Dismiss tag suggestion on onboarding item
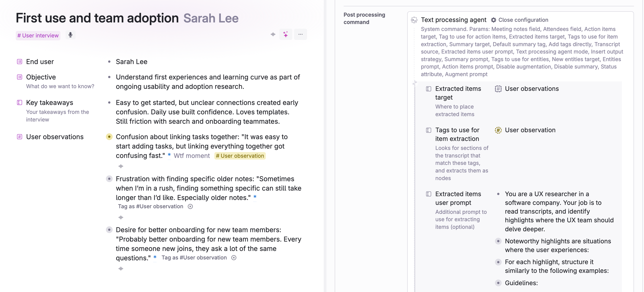The height and width of the screenshot is (292, 644). point(234,258)
